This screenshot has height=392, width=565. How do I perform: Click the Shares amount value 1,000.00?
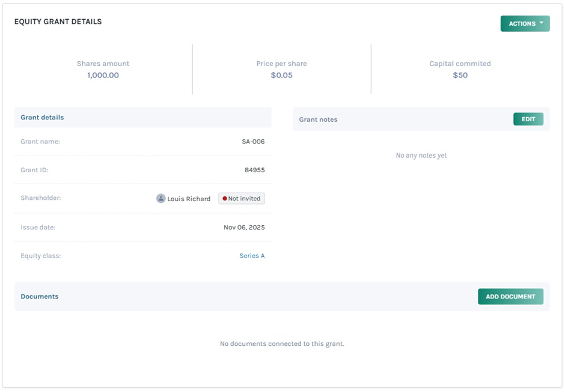(103, 76)
